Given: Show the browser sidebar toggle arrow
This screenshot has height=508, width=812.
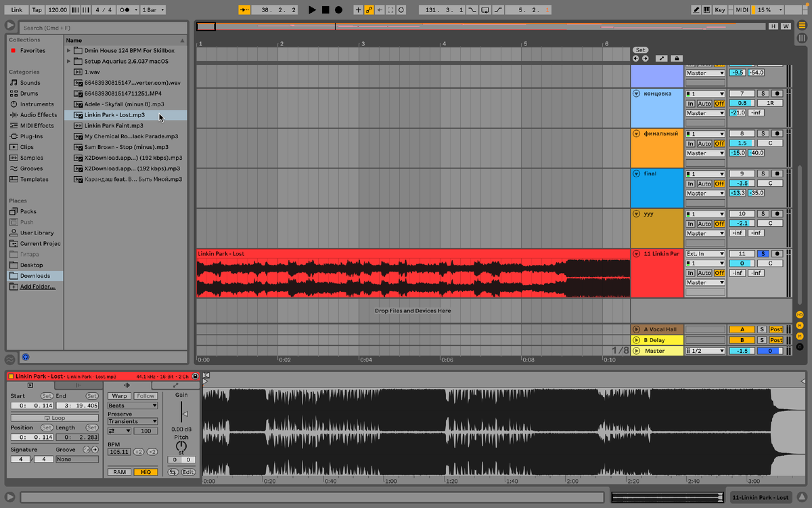Looking at the screenshot, I should click(9, 26).
